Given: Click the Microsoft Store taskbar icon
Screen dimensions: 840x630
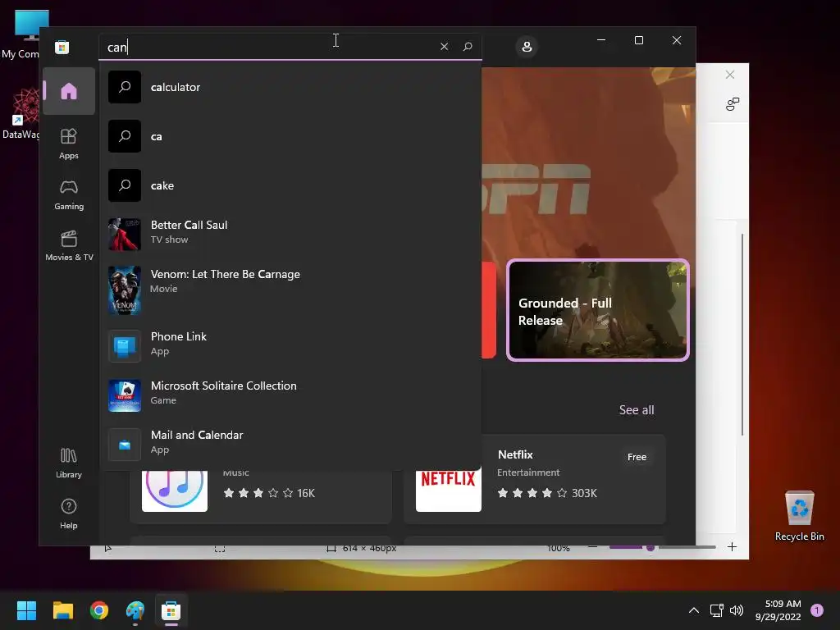Looking at the screenshot, I should click(x=171, y=610).
